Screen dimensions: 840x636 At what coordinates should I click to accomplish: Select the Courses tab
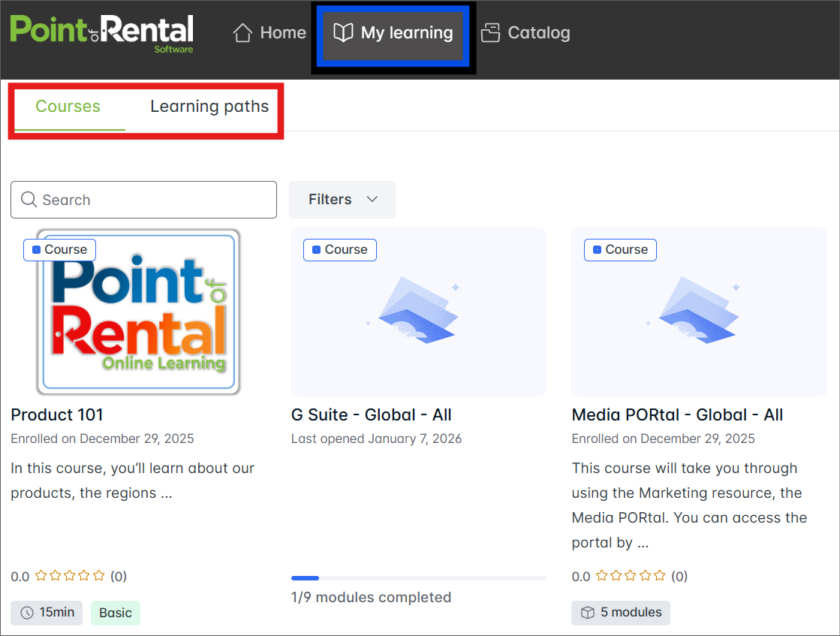(68, 107)
